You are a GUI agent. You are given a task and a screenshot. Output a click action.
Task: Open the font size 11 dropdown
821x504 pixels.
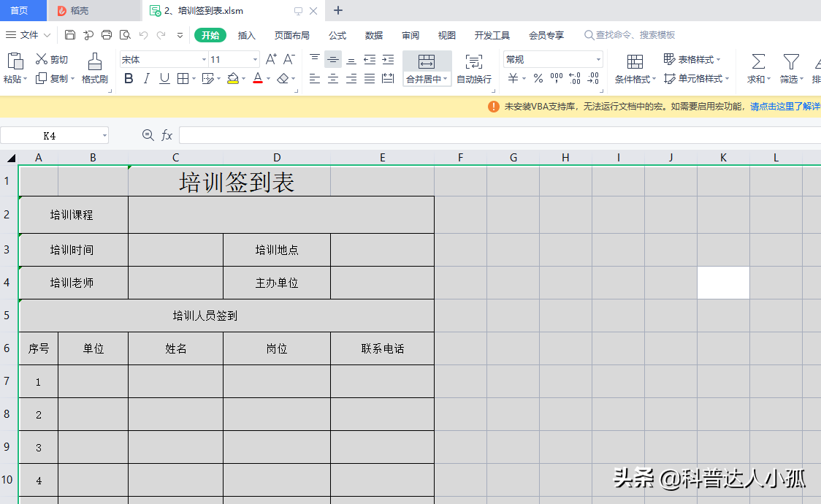(x=255, y=60)
